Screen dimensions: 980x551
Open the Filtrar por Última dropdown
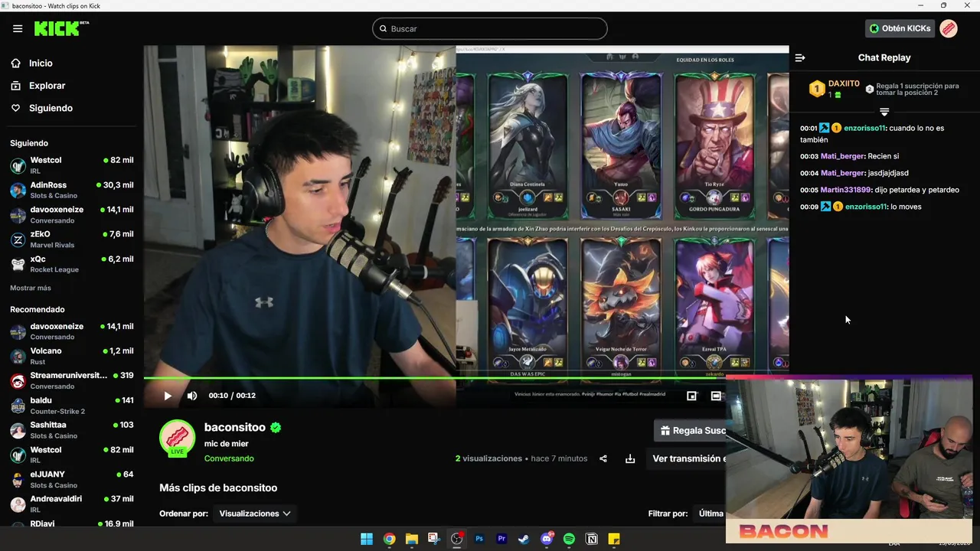[x=710, y=514]
